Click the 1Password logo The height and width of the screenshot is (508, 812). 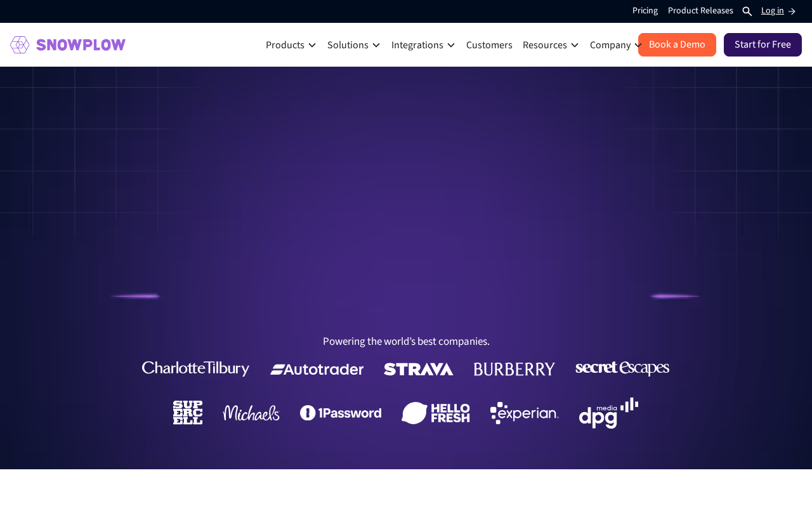(341, 413)
